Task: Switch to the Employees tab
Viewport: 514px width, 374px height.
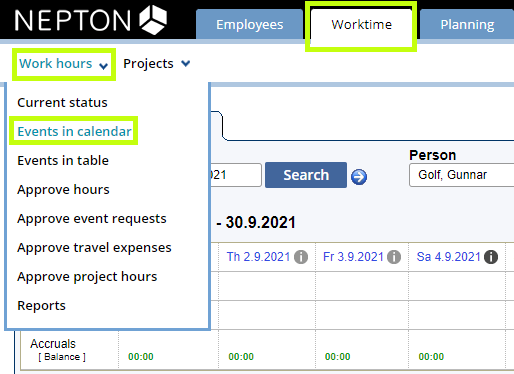Action: (x=249, y=25)
